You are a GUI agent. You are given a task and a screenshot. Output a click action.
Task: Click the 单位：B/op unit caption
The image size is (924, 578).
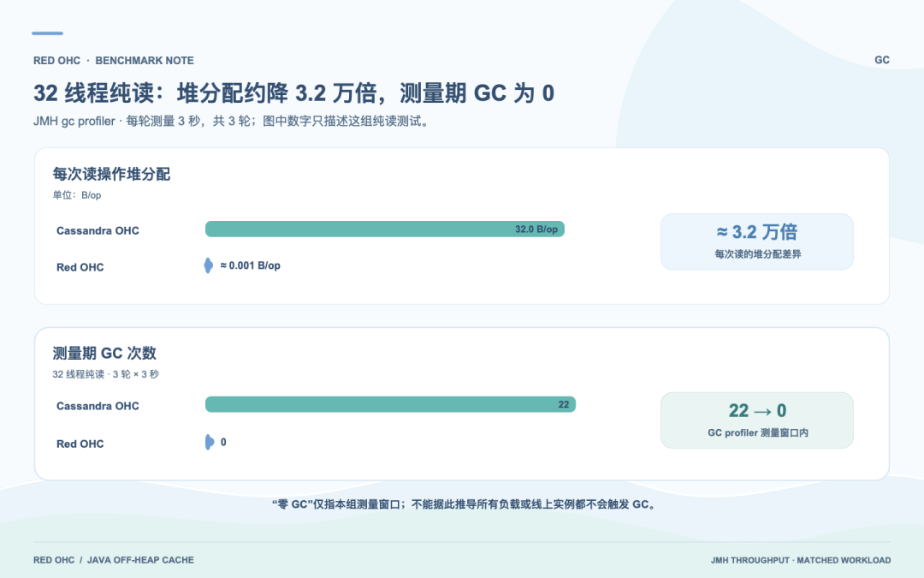click(77, 195)
